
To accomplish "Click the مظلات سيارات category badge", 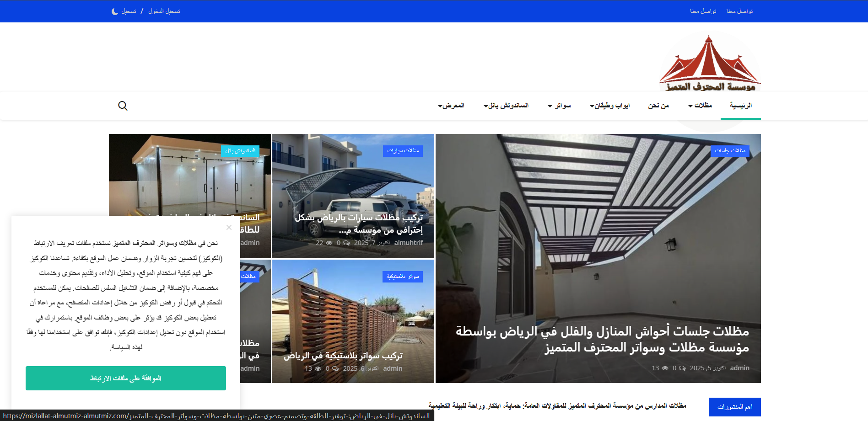I will (x=403, y=151).
